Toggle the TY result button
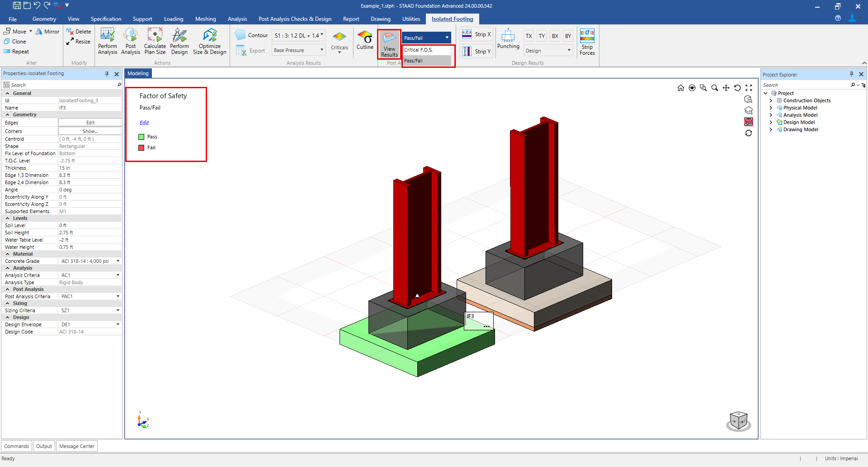The width and height of the screenshot is (868, 467). 542,36
